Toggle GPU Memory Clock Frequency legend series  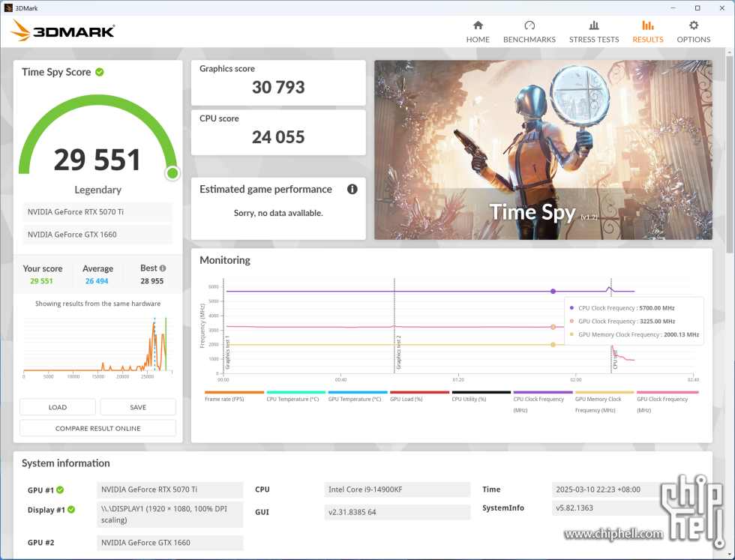tap(604, 402)
